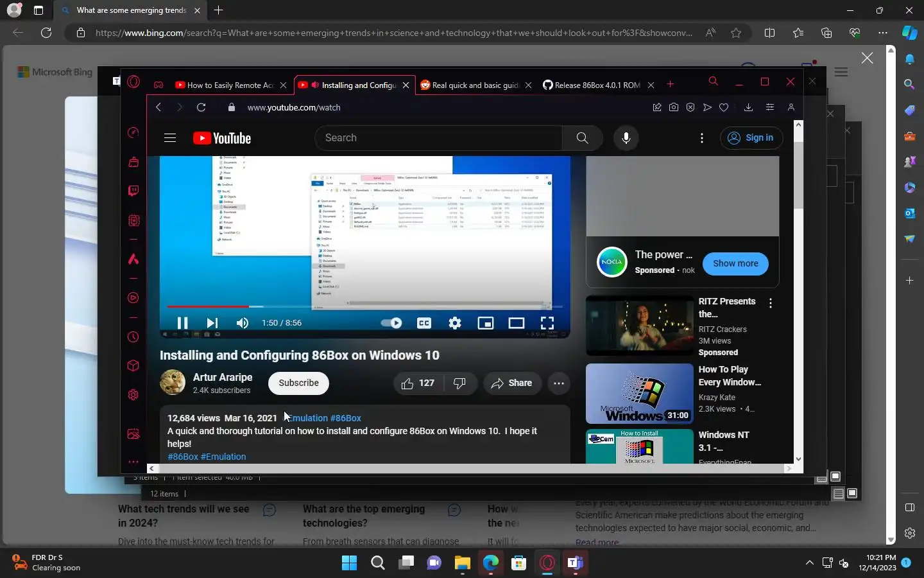Click the YouTube search input field
This screenshot has width=924, height=578.
(438, 138)
